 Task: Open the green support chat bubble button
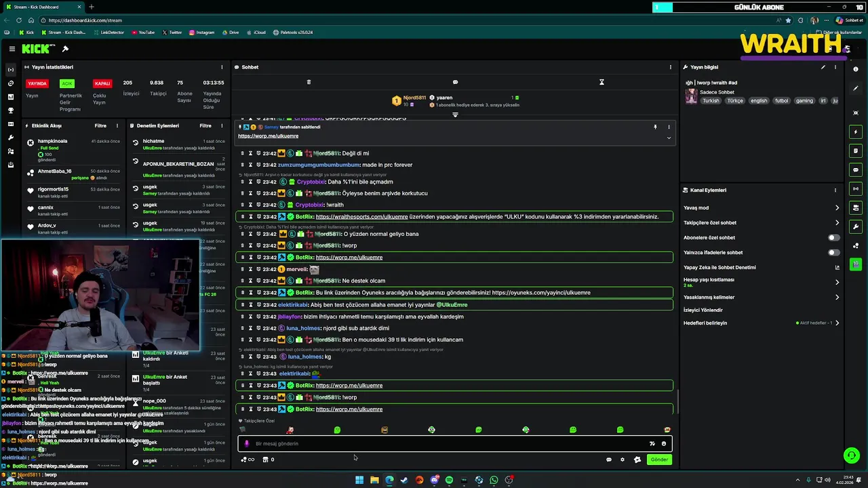click(x=851, y=455)
